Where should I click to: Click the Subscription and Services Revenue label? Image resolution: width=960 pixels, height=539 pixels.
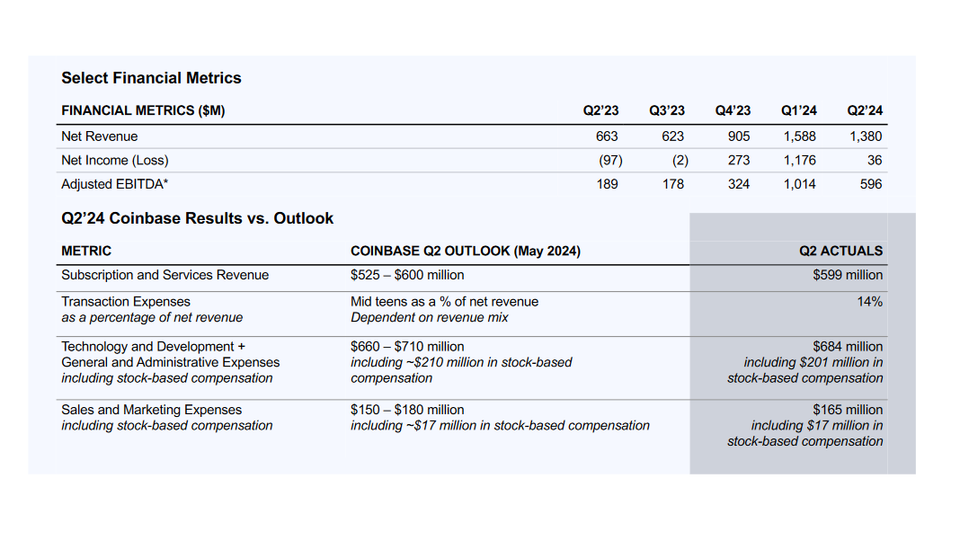click(x=165, y=275)
